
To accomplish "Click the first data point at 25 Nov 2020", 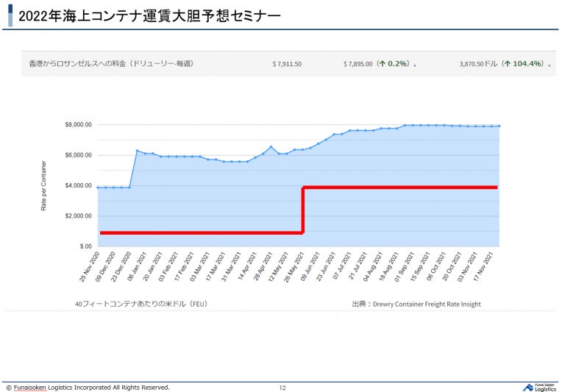I will pyautogui.click(x=98, y=188).
